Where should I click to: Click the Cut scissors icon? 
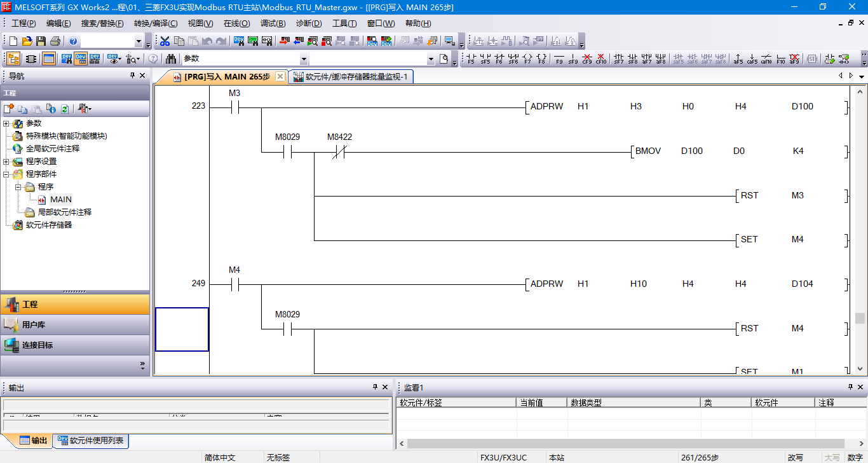165,41
